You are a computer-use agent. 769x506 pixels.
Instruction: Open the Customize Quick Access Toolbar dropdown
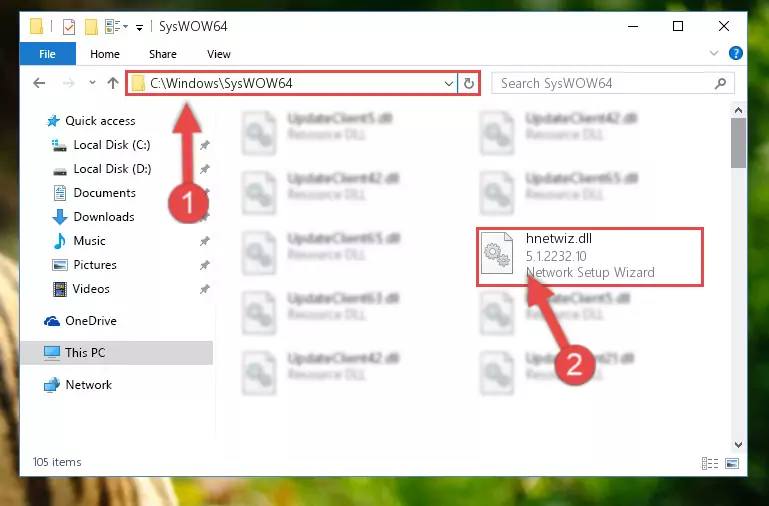tap(140, 27)
